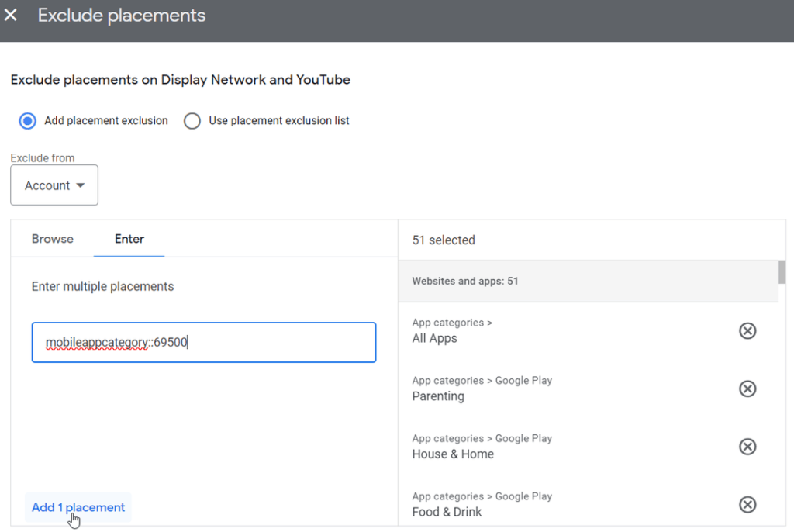The height and width of the screenshot is (532, 794).
Task: Click Add 1 placement button
Action: (x=78, y=507)
